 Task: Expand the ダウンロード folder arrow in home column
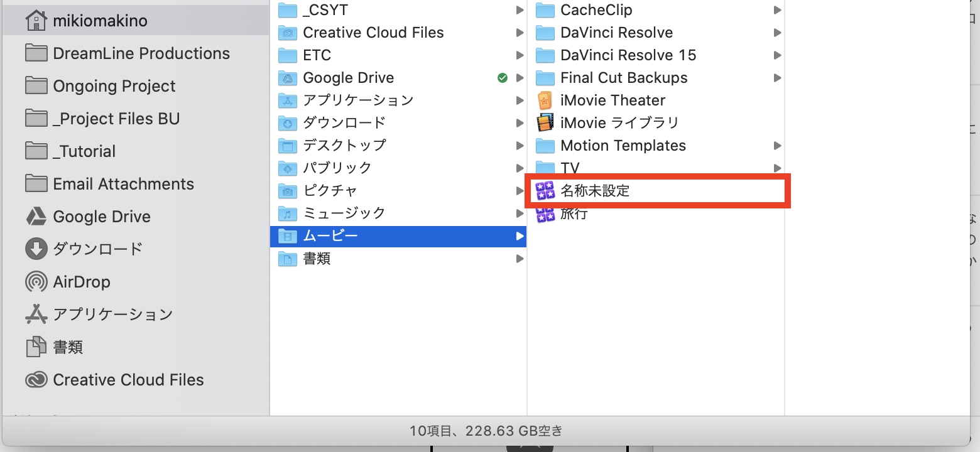pos(520,123)
